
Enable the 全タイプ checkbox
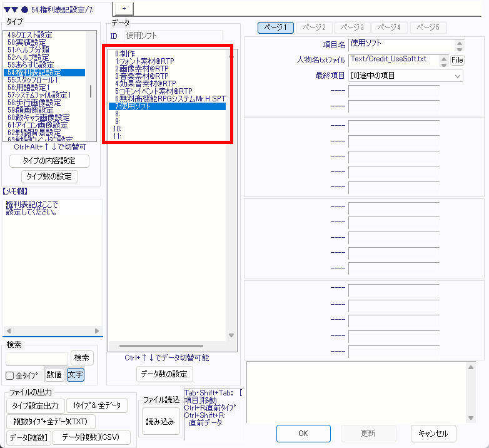10,375
